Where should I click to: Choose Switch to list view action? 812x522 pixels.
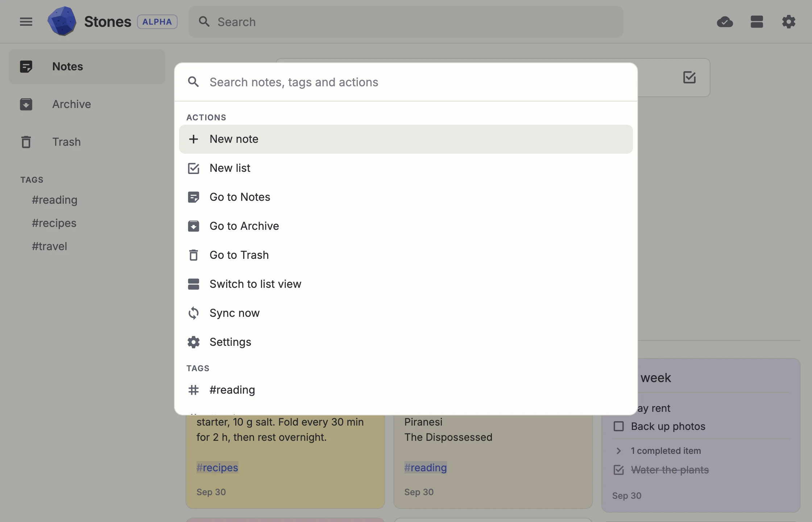tap(406, 284)
